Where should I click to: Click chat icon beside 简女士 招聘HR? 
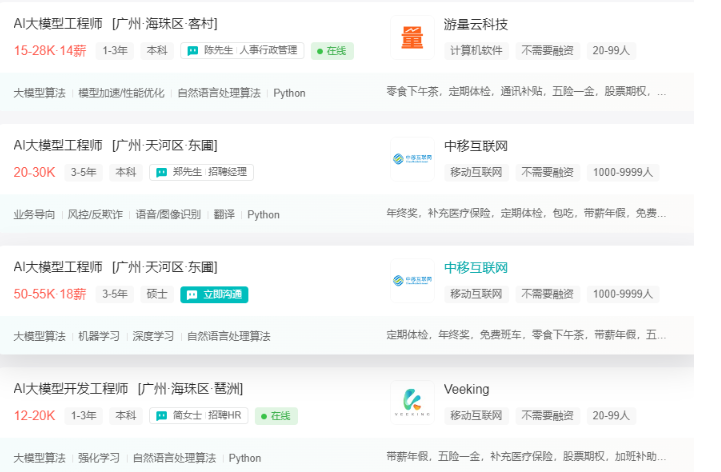(x=161, y=416)
